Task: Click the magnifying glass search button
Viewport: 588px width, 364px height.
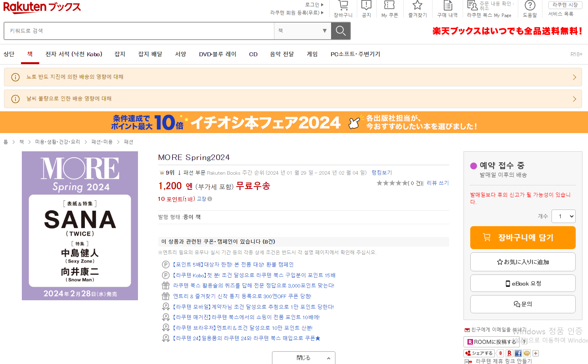Action: coord(341,31)
